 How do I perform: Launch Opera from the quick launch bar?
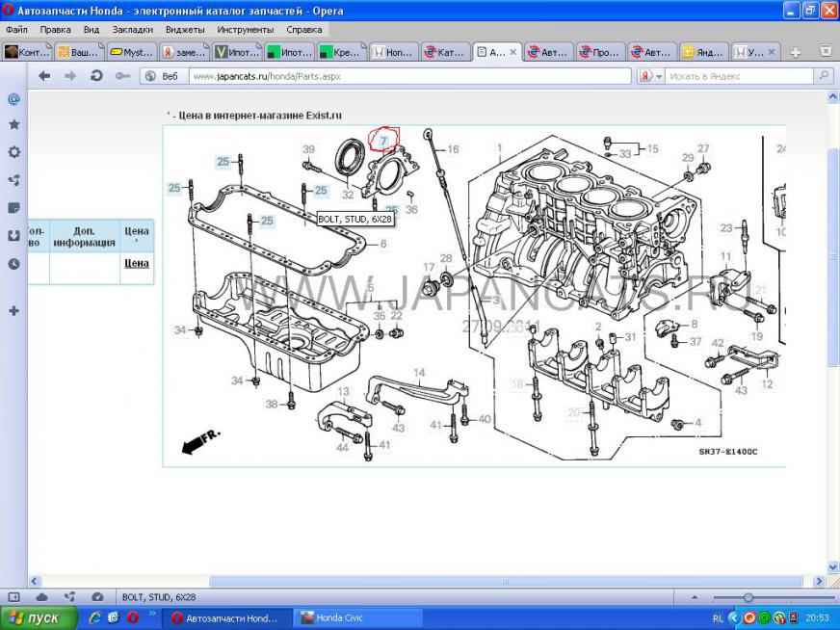pos(132,617)
